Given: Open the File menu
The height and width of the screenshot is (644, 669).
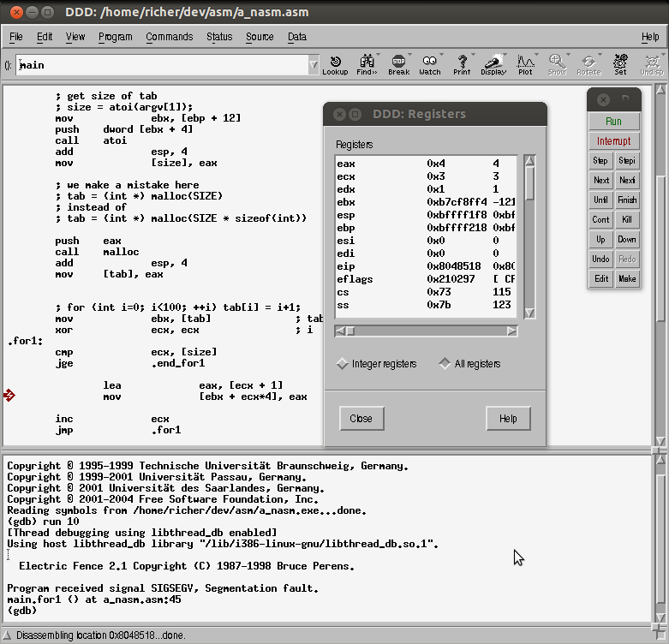Looking at the screenshot, I should [15, 37].
